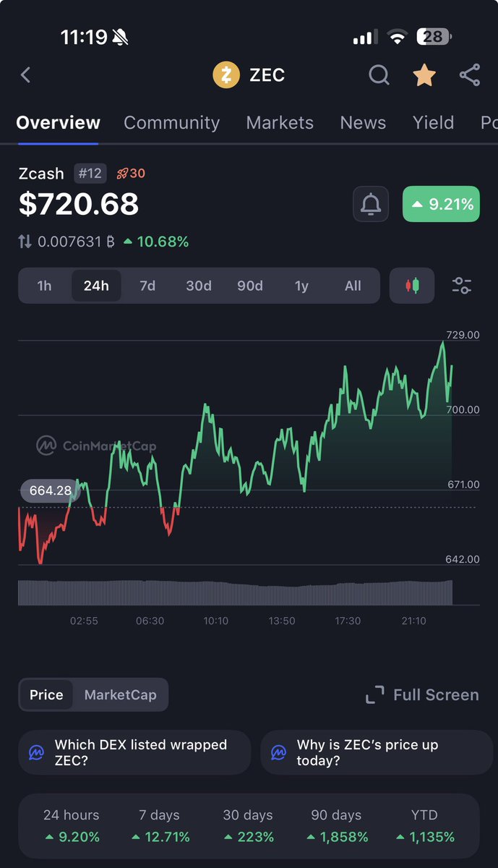Open the chart in Full Screen
The image size is (498, 868).
coord(422,695)
